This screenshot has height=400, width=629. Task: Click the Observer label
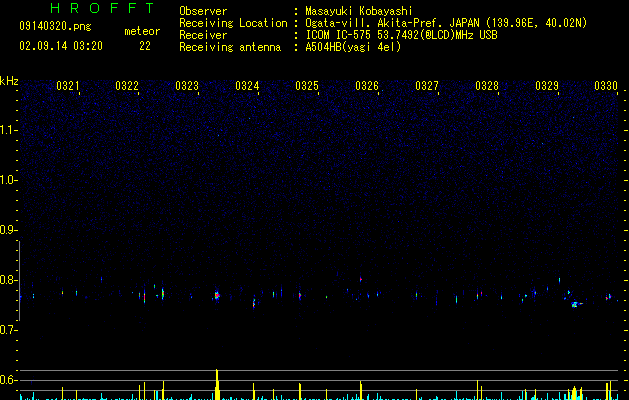pyautogui.click(x=203, y=11)
